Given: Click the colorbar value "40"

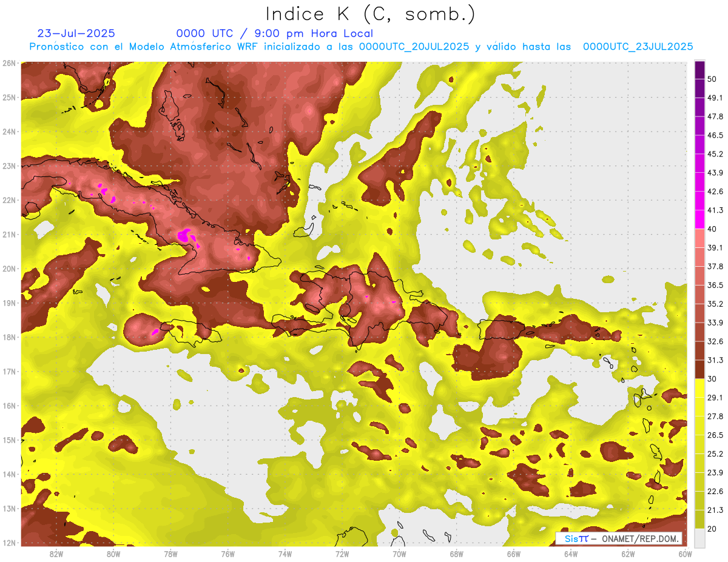Looking at the screenshot, I should coord(713,229).
